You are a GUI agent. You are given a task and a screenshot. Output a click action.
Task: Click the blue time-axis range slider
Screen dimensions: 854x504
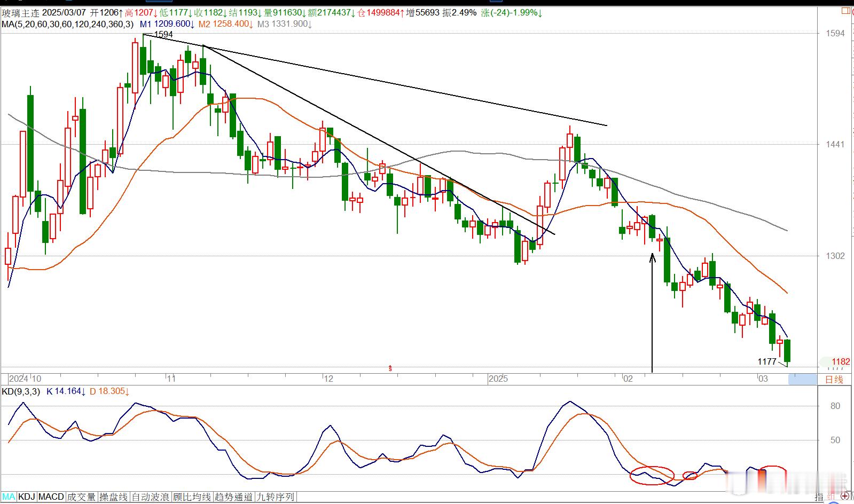[x=803, y=380]
